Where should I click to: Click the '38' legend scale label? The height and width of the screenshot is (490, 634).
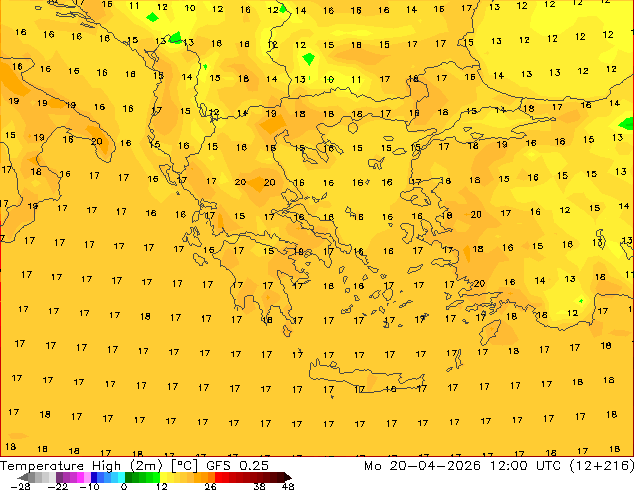coord(260,486)
